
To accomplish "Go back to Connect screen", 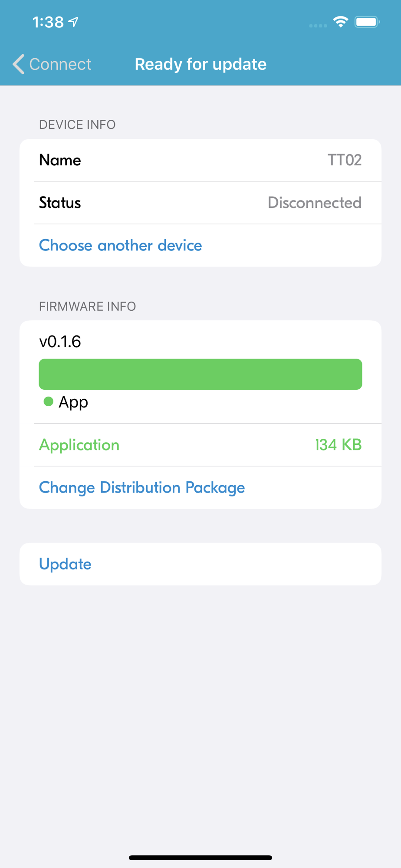I will [x=52, y=64].
